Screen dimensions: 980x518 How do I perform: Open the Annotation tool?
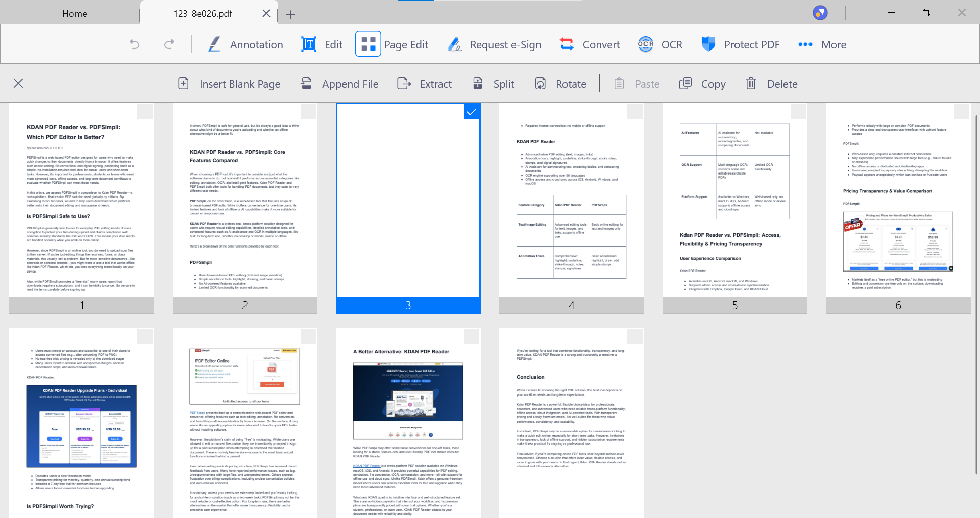(x=246, y=44)
